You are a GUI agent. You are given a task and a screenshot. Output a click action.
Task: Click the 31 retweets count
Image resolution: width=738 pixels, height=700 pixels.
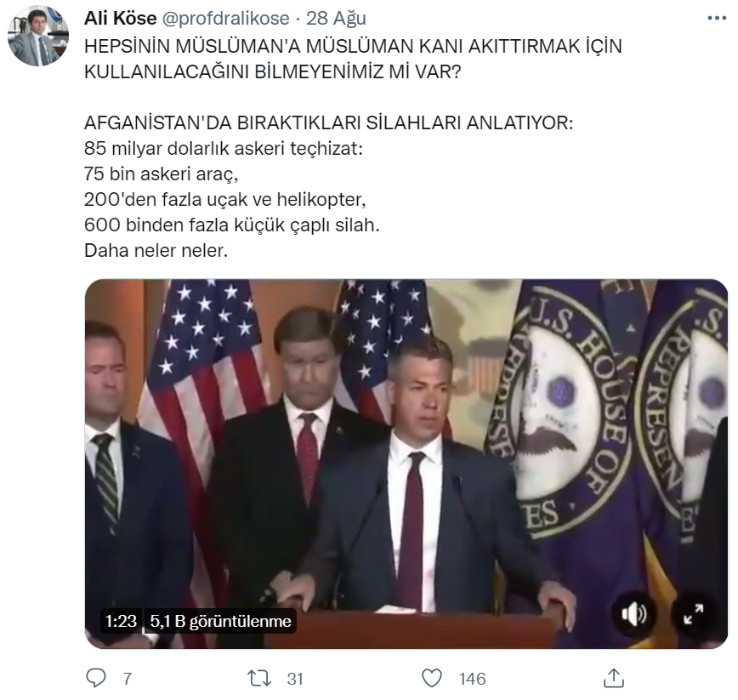point(295,679)
